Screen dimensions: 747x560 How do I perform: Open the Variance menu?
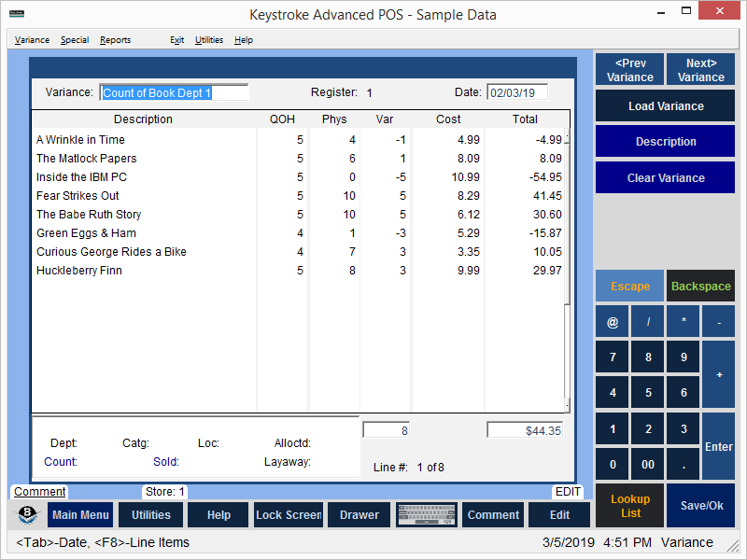pos(33,40)
